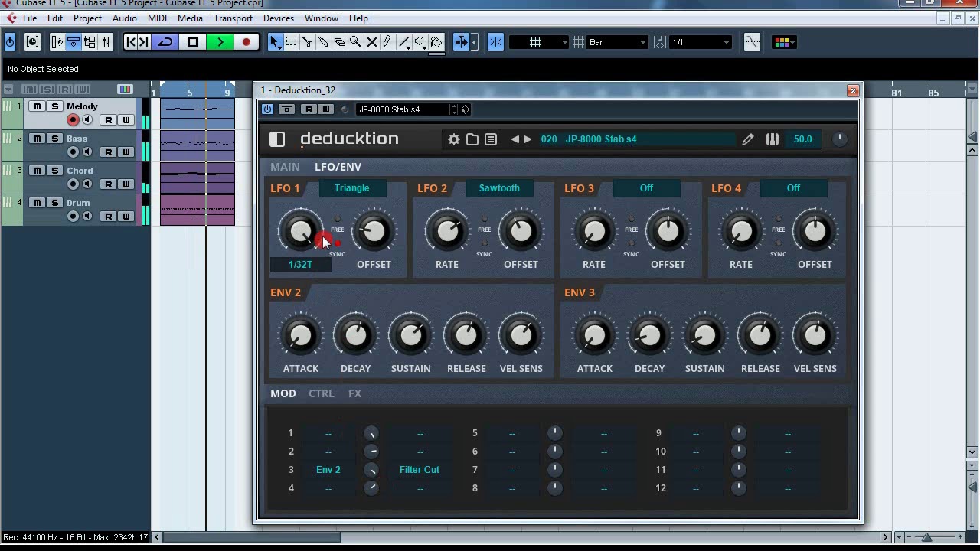Select the Range Selection tool
The width and height of the screenshot is (980, 551).
[292, 42]
